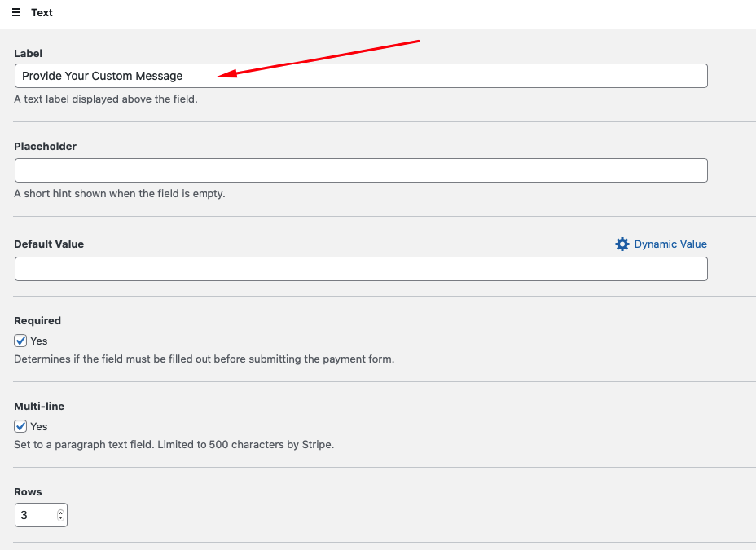Click the Default Value heading text
Viewport: 756px width, 550px height.
[x=49, y=244]
